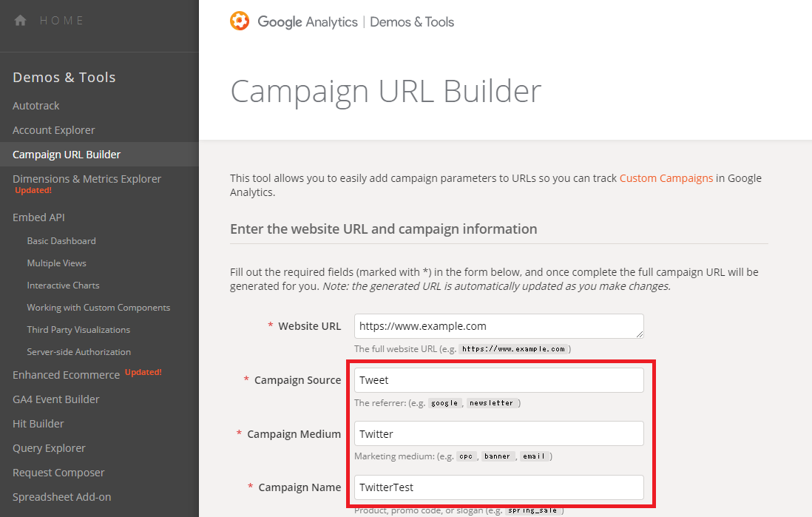Click the 'Campaign Medium' field label
The height and width of the screenshot is (517, 812).
(294, 434)
